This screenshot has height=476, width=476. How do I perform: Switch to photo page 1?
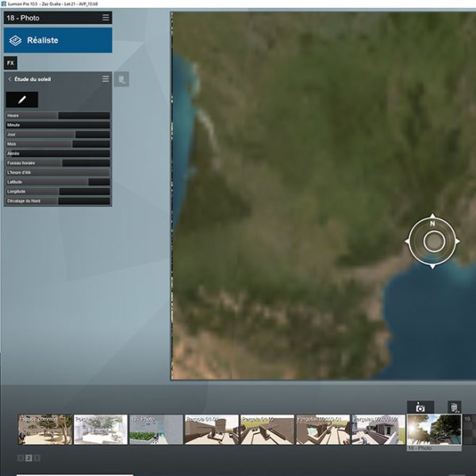point(21,458)
